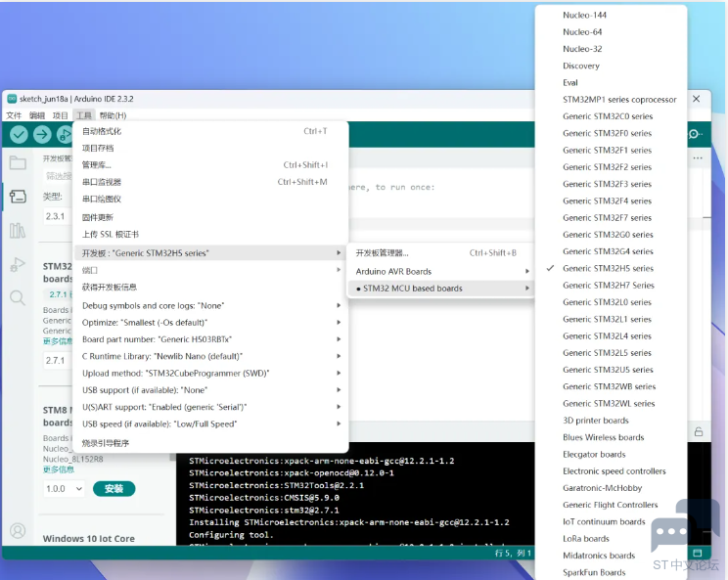Choose 串口绘图仪 menu entry
The width and height of the screenshot is (728, 580).
click(x=210, y=199)
